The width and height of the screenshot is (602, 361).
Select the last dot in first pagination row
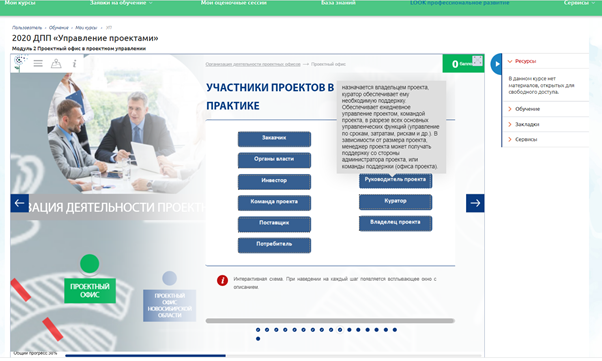coord(395,330)
